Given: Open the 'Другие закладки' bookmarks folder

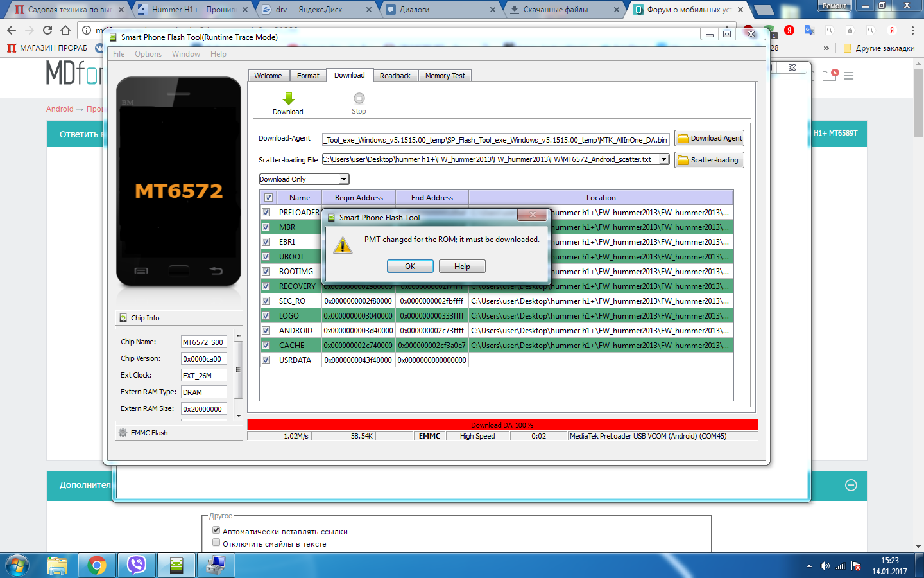Looking at the screenshot, I should point(879,48).
